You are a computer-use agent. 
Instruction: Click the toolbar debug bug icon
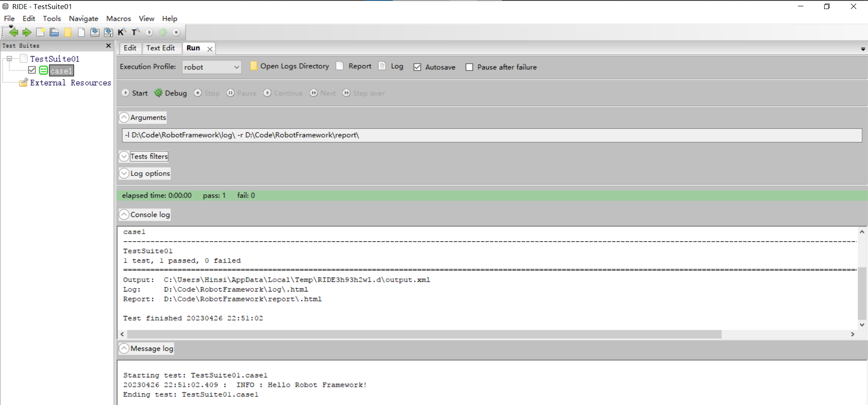(x=163, y=32)
